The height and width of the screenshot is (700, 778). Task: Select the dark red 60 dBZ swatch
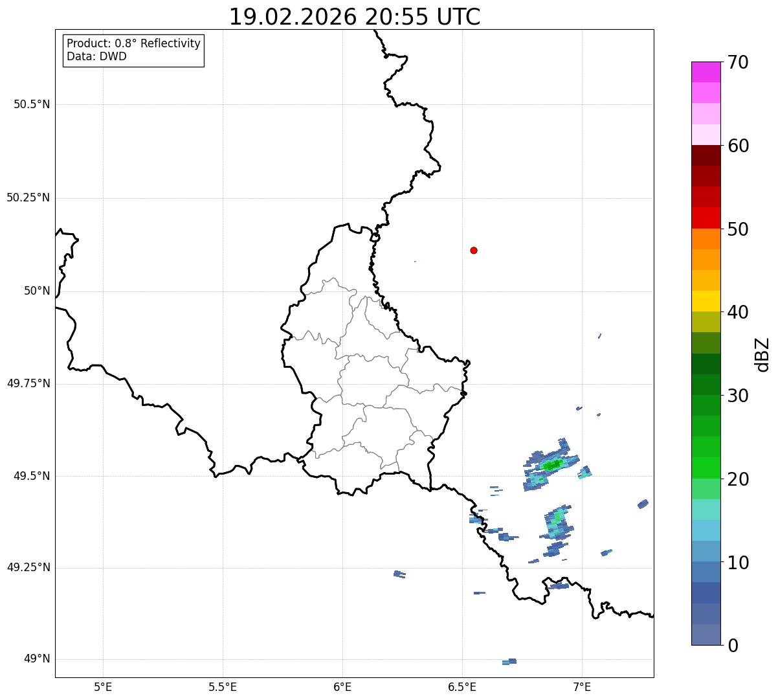[706, 155]
